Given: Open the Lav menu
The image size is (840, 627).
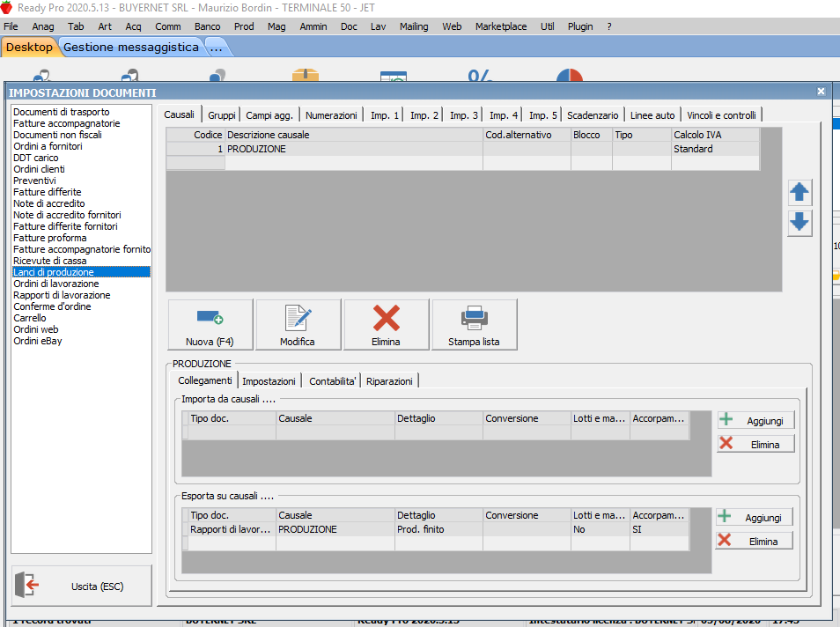Looking at the screenshot, I should 379,26.
